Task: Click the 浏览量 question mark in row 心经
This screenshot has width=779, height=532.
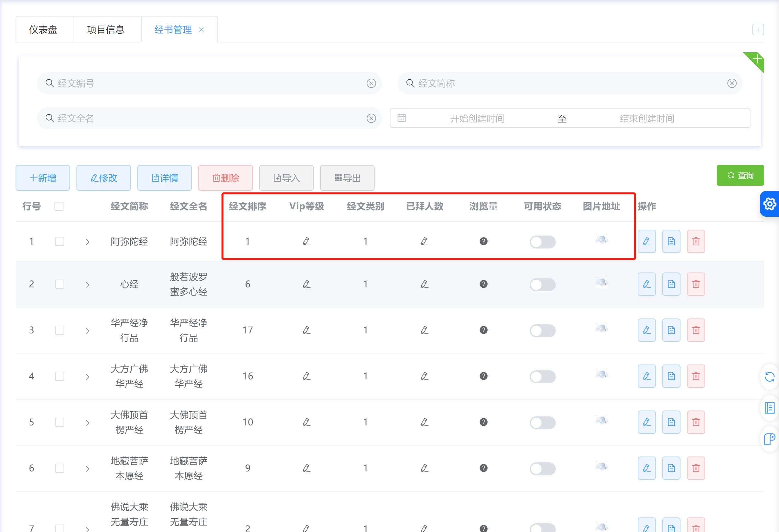Action: (483, 284)
